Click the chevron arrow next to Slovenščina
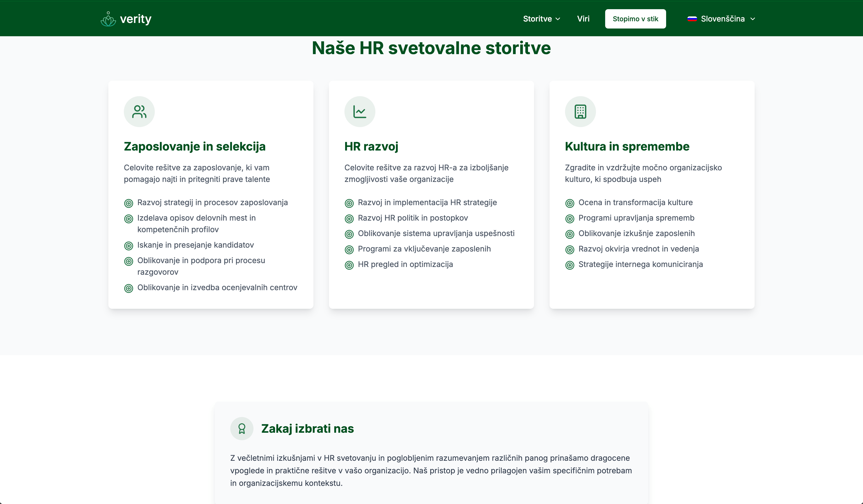This screenshot has width=863, height=504. (752, 19)
